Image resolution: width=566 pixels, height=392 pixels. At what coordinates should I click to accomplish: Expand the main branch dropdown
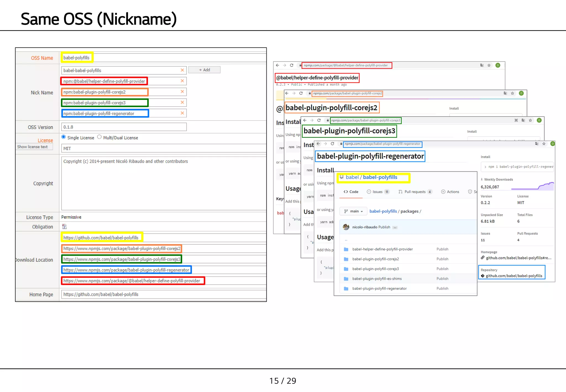[353, 211]
